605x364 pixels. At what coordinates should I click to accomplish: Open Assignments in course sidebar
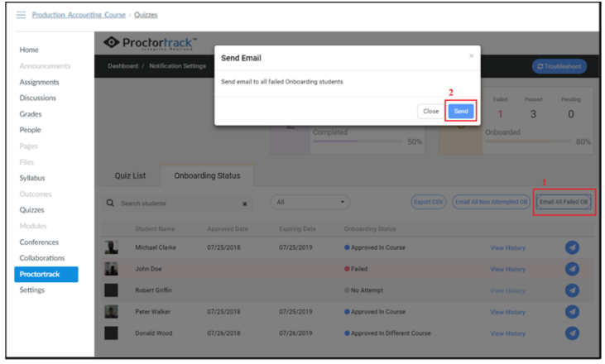click(x=40, y=82)
